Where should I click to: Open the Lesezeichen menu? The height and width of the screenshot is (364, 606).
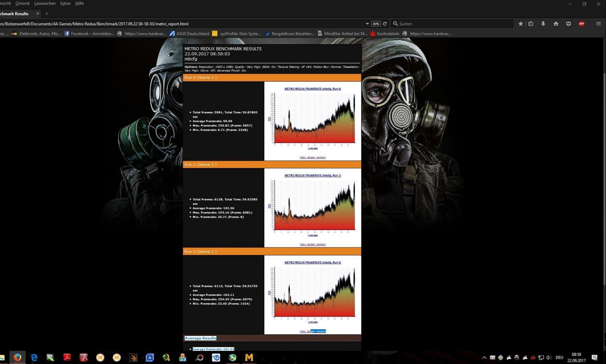pos(45,3)
